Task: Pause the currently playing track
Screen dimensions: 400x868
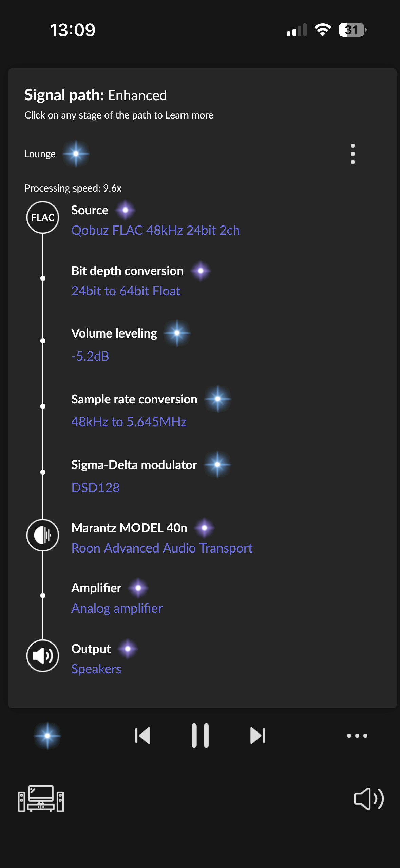Action: (x=200, y=736)
